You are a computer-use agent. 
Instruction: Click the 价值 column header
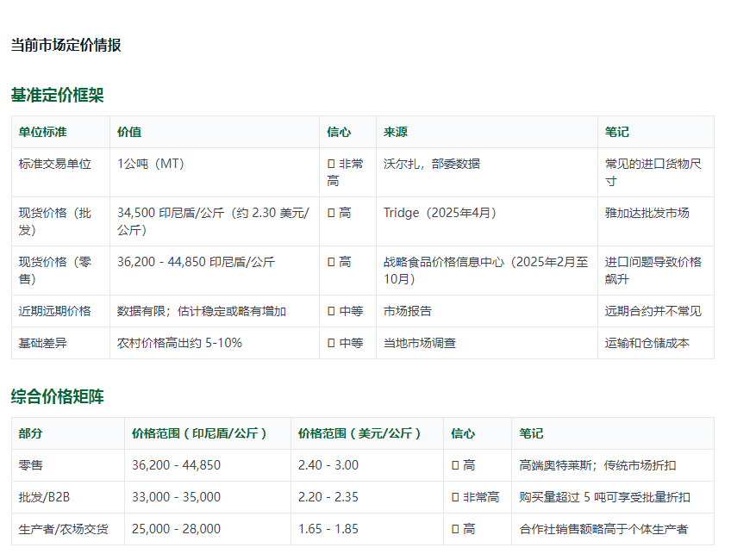click(126, 132)
